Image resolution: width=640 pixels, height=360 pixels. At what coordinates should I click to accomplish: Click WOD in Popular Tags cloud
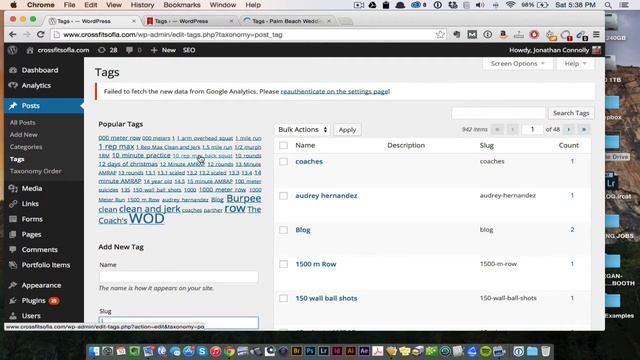coord(147,219)
